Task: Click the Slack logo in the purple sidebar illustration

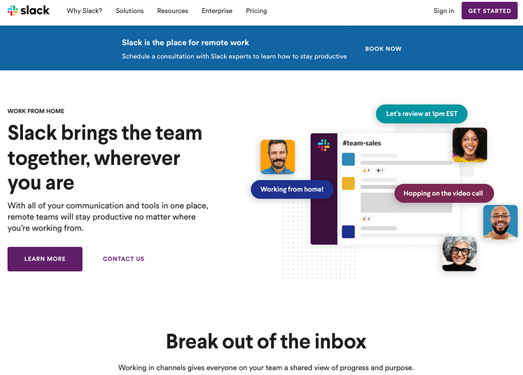Action: (x=324, y=145)
